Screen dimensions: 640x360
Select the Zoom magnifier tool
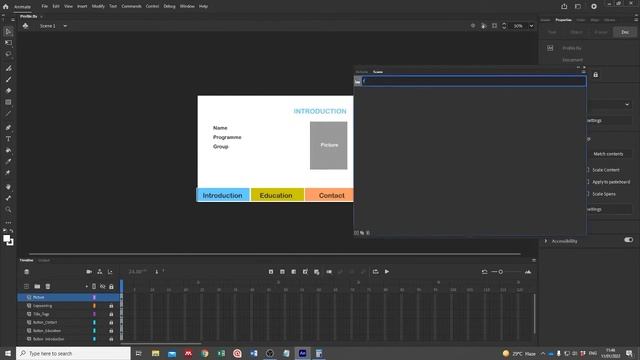[8, 209]
